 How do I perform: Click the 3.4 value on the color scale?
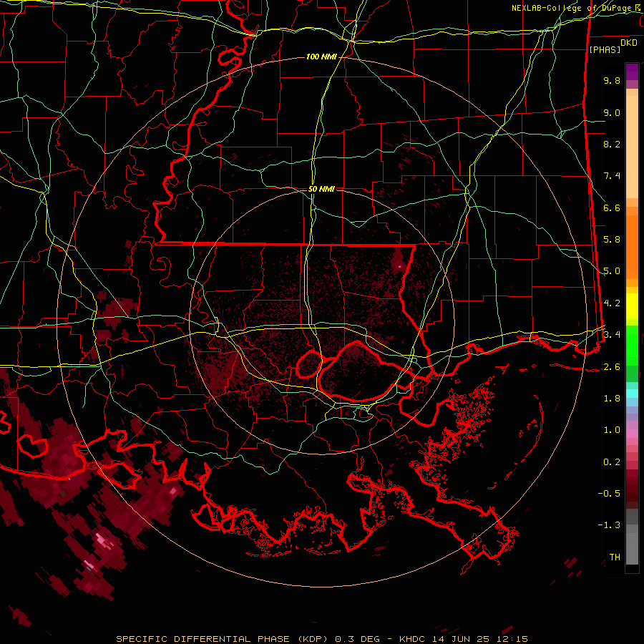point(612,335)
